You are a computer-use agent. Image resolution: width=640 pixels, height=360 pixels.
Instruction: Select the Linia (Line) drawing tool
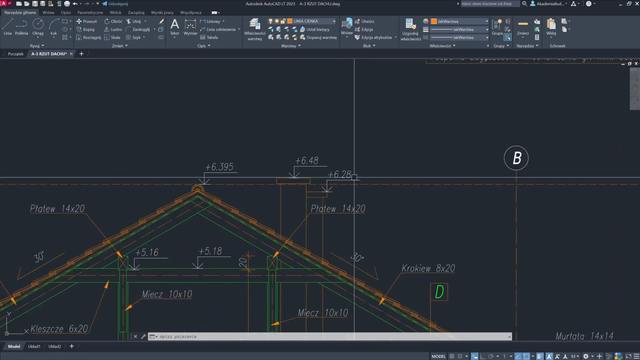[8, 27]
